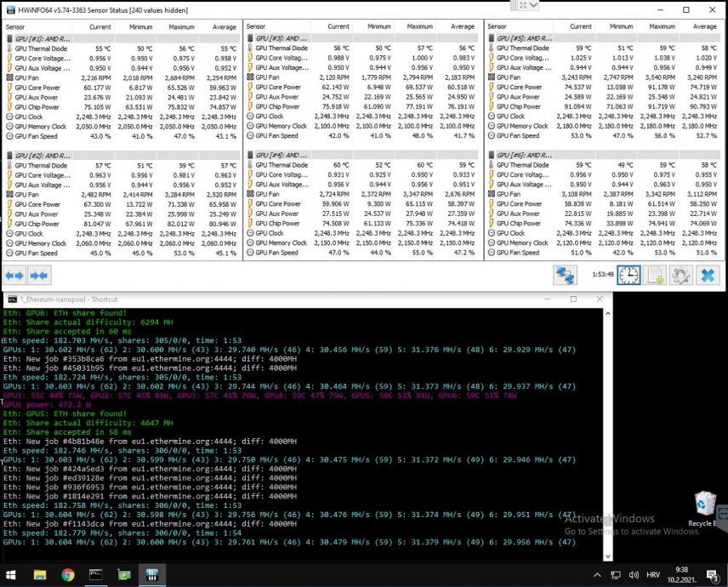Click the GPU Thermal Diode icon under GPU #1

(9, 48)
